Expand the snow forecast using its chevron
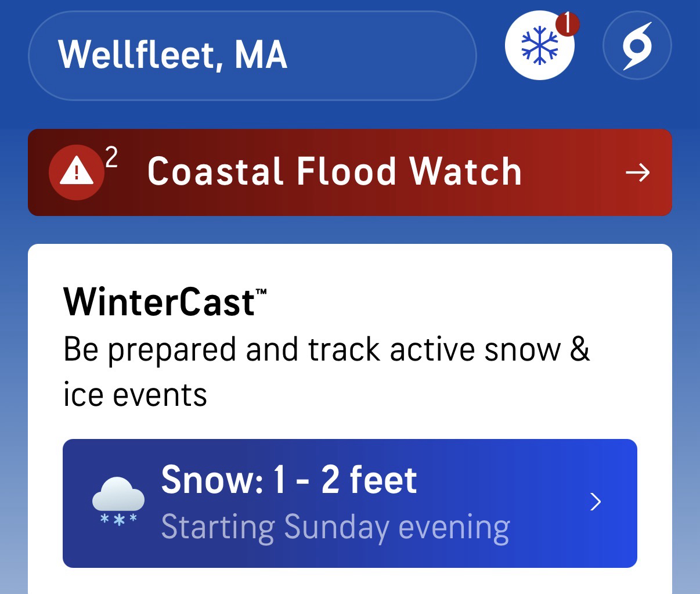This screenshot has height=594, width=700. (x=595, y=502)
